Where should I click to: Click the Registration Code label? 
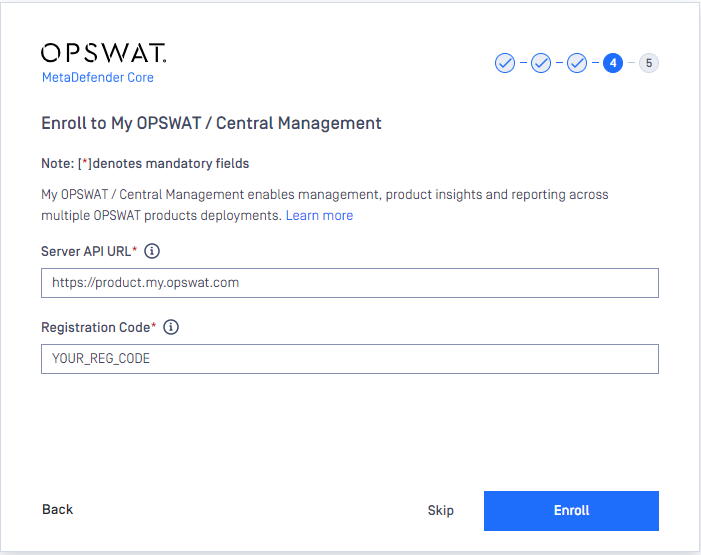click(x=98, y=327)
